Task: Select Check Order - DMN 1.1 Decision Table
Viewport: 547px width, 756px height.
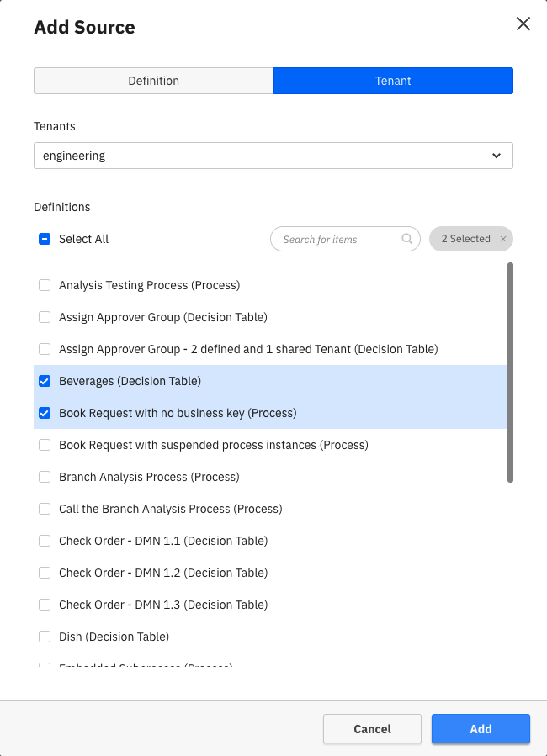Action: coord(44,541)
